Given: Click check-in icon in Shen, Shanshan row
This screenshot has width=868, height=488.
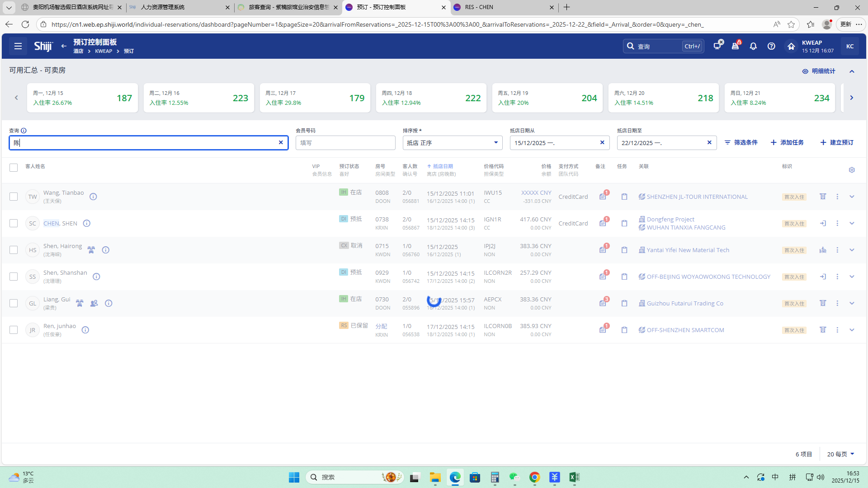Looking at the screenshot, I should coord(823,277).
